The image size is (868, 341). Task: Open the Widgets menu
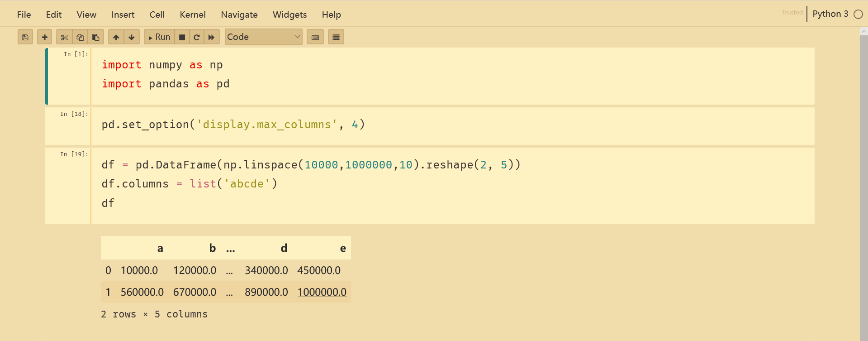(x=289, y=14)
